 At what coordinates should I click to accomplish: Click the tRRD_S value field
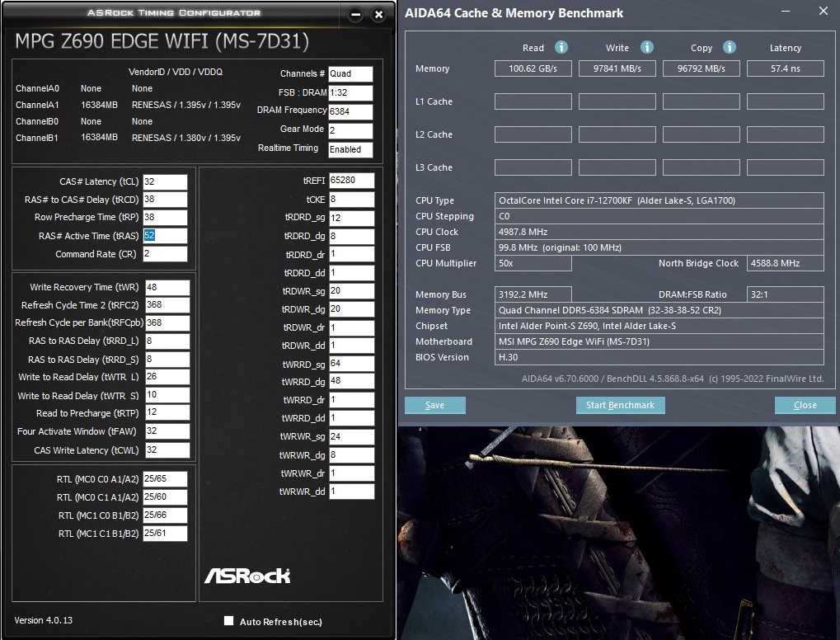(x=167, y=359)
